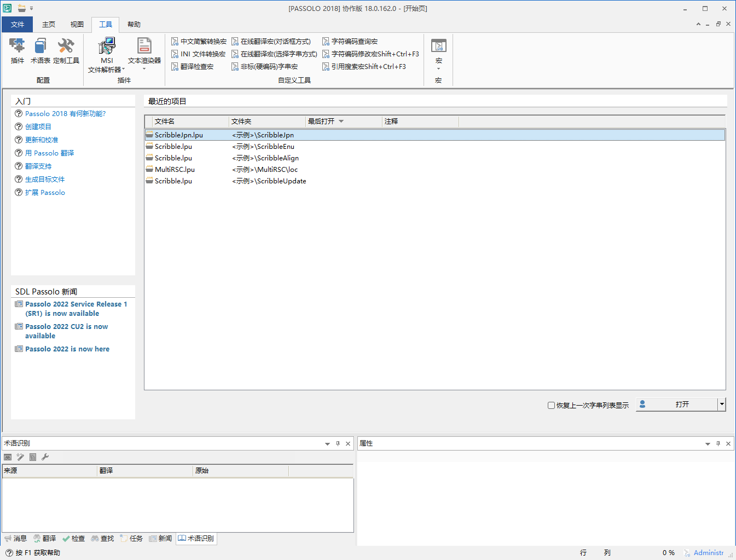Screen dimensions: 736x560
Task: Open 'Passolo 2022 CU2 is now available' news
Action: (x=67, y=331)
